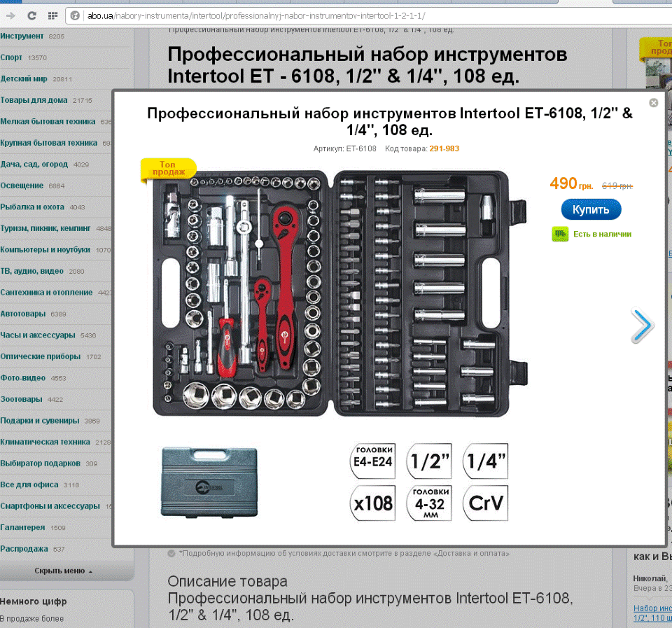Close the product image popup
The width and height of the screenshot is (672, 628).
pyautogui.click(x=653, y=103)
